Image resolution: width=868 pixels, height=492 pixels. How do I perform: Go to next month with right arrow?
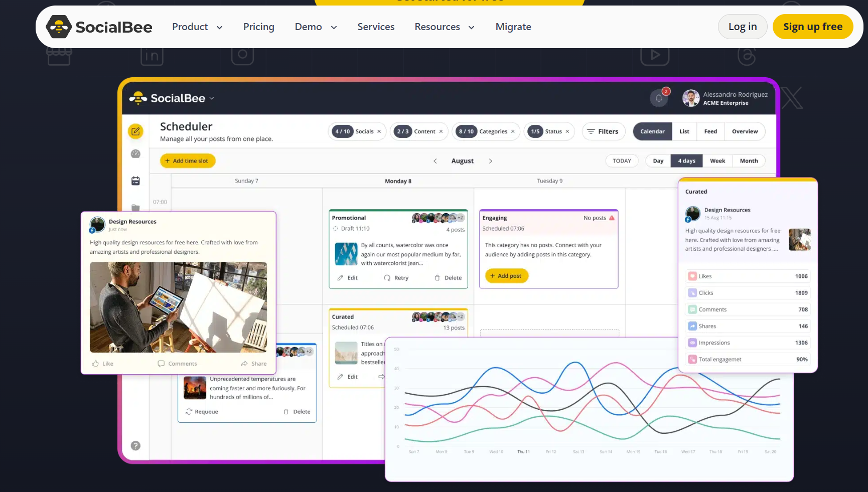490,161
